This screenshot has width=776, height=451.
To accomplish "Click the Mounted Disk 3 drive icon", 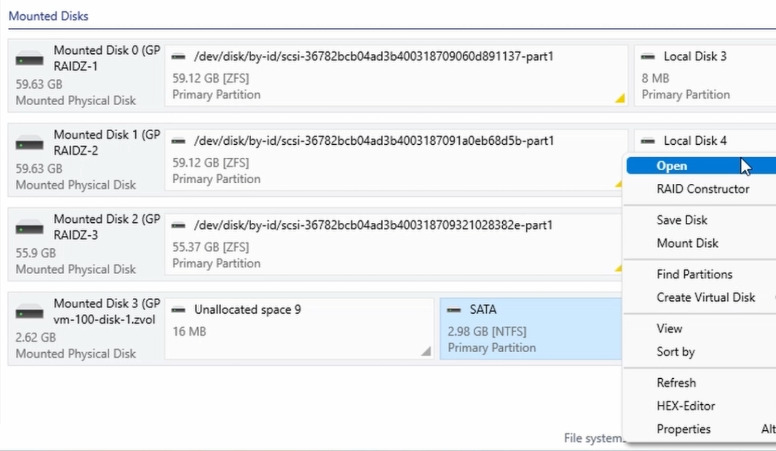I will tap(29, 312).
